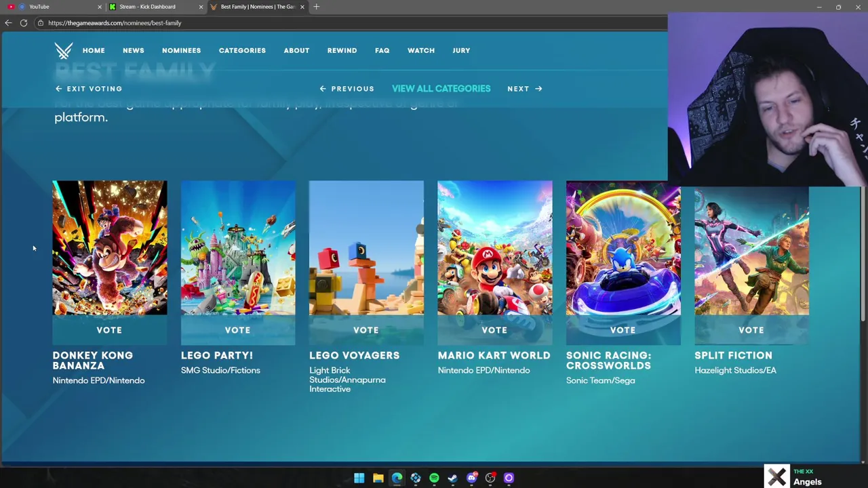The height and width of the screenshot is (488, 868).
Task: Vote for LEGO Party!
Action: coord(237,330)
